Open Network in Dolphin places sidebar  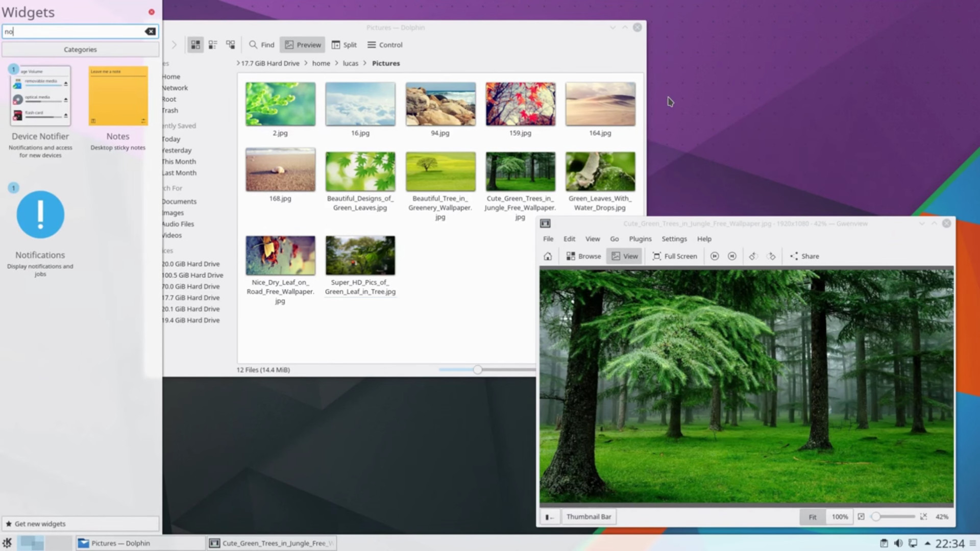click(175, 88)
